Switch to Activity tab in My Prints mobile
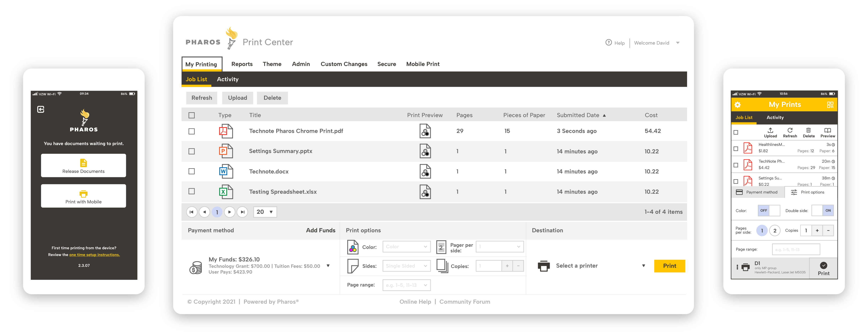This screenshot has height=333, width=868. point(775,118)
